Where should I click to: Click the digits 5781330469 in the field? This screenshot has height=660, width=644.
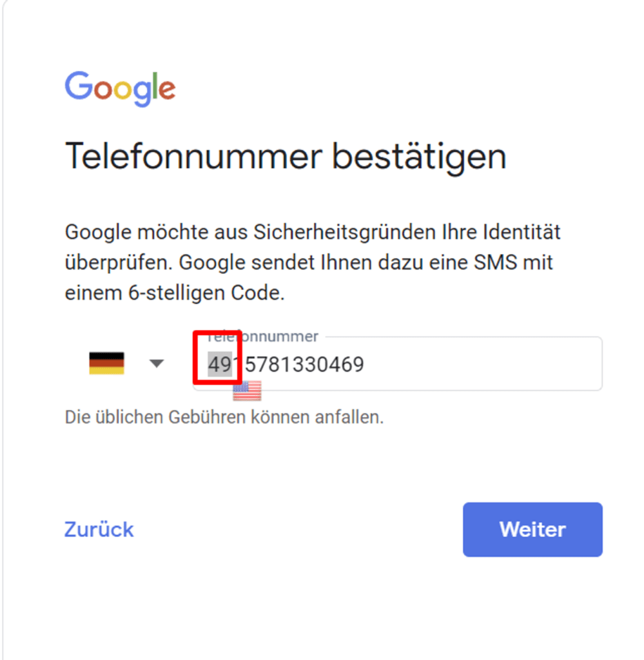pos(304,365)
